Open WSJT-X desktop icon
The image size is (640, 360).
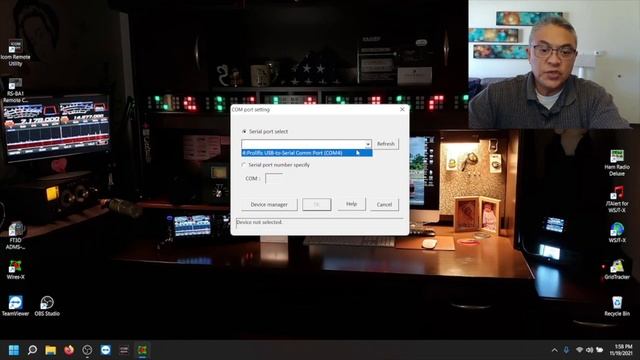[x=617, y=232]
